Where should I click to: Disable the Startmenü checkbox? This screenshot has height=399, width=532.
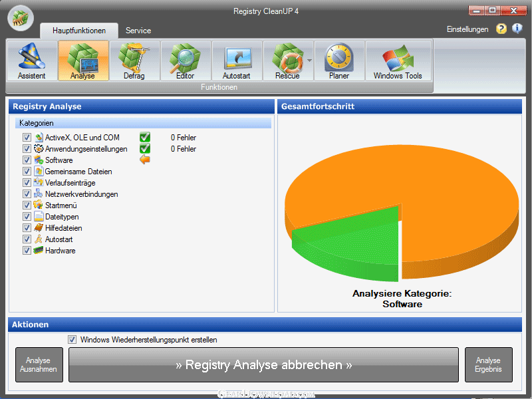pos(27,205)
